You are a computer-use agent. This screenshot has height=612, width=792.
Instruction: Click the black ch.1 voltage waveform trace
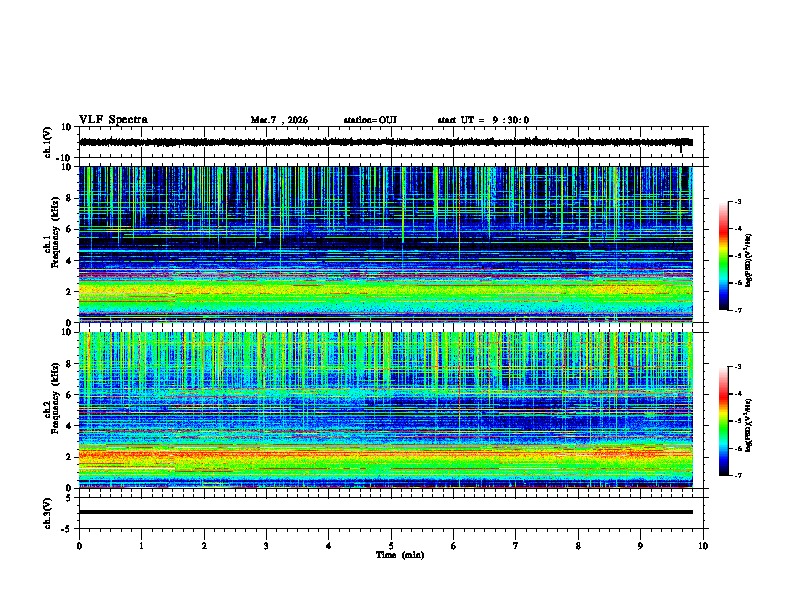(x=385, y=142)
